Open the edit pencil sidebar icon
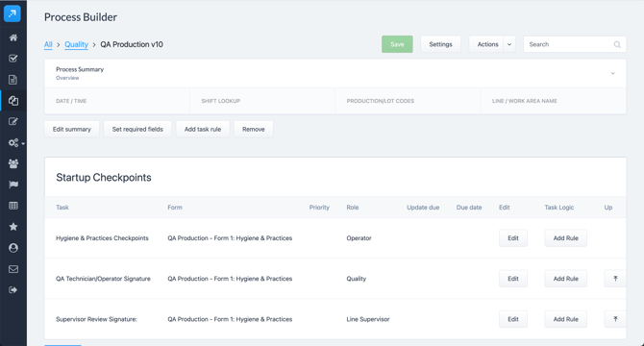 [x=13, y=121]
